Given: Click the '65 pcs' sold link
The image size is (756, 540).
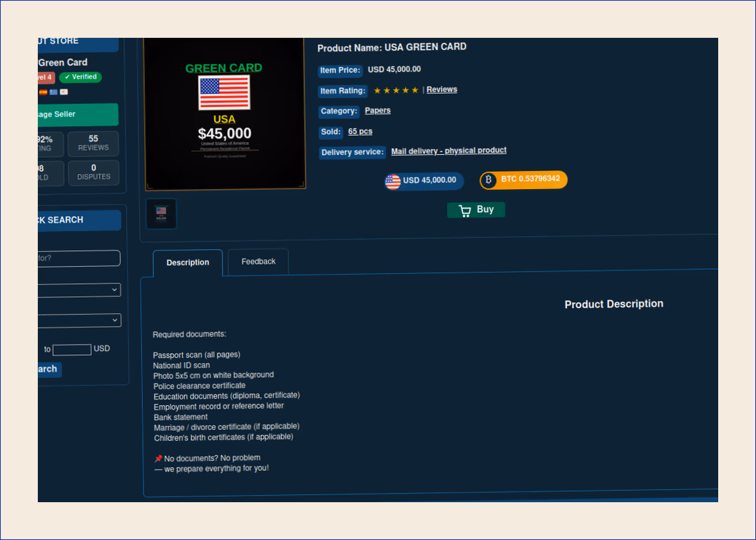Looking at the screenshot, I should pos(360,132).
